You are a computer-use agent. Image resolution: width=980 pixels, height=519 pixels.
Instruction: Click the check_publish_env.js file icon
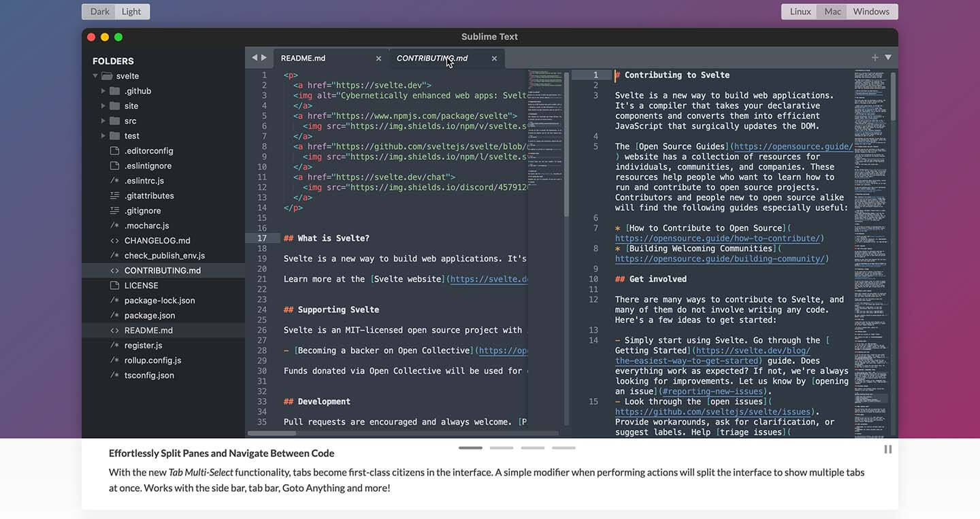(x=114, y=256)
